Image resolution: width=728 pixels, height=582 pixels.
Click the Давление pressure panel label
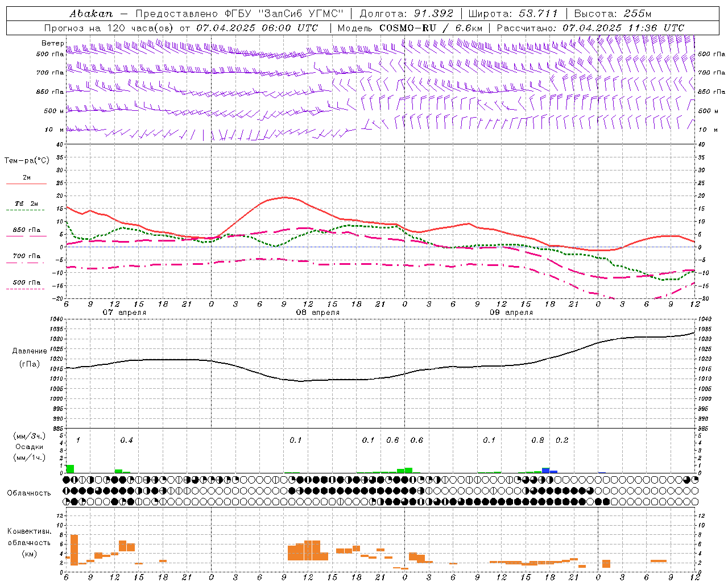point(30,351)
